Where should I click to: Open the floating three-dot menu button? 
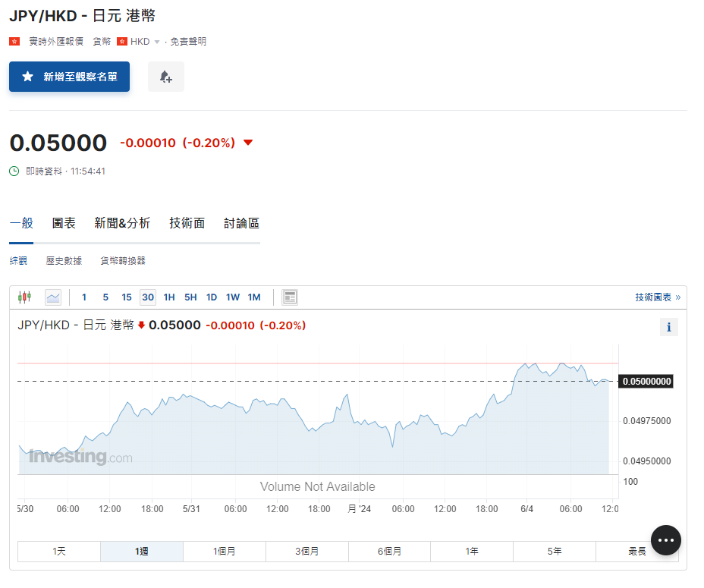click(x=665, y=539)
